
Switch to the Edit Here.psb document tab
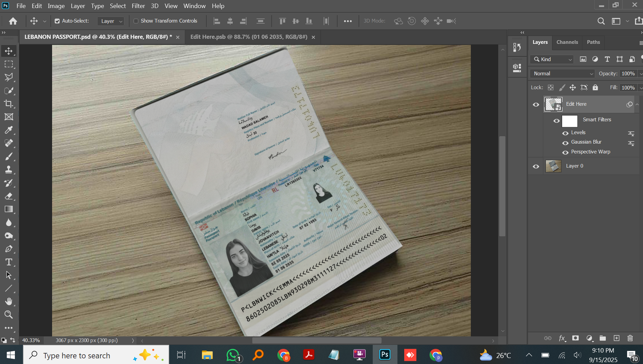[x=248, y=37]
